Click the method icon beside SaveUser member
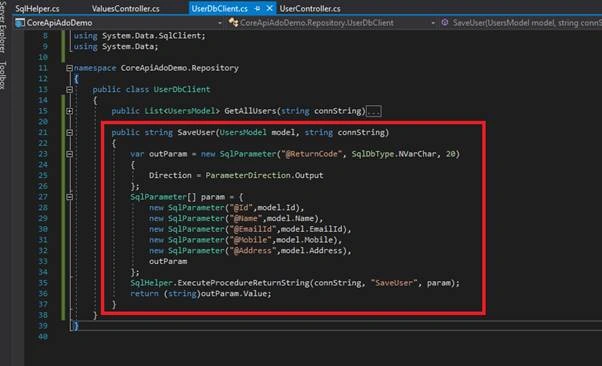Image resolution: width=602 pixels, height=366 pixels. (x=445, y=22)
